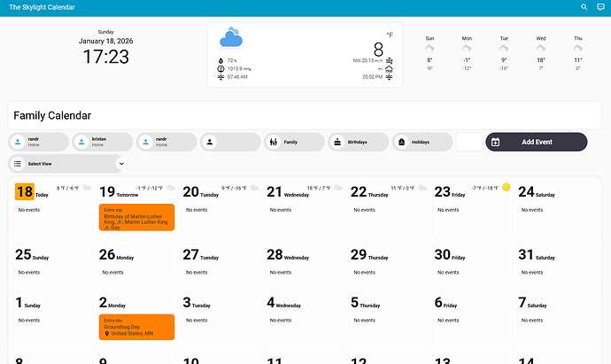Click the current temperature 8
Image resolution: width=611 pixels, height=364 pixels.
(x=378, y=50)
